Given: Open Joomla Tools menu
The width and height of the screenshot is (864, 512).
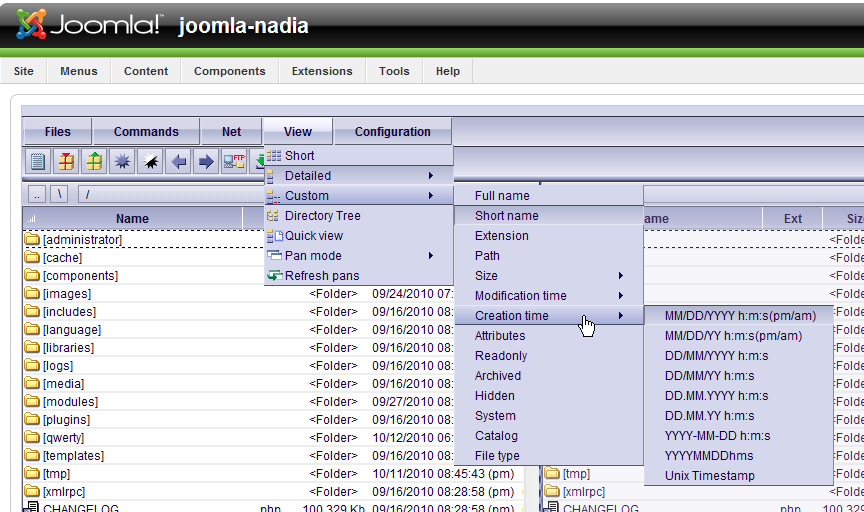Looking at the screenshot, I should (x=394, y=71).
